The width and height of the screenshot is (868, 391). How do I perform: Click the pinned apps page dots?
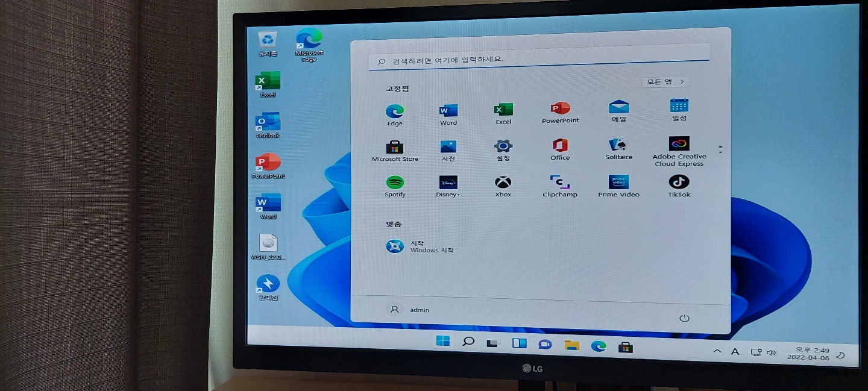[720, 149]
